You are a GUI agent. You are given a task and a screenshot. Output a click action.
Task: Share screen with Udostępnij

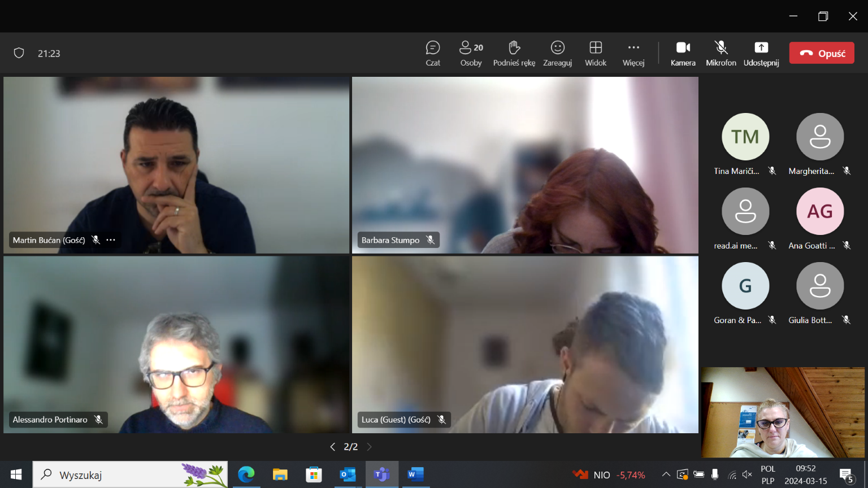pyautogui.click(x=761, y=54)
